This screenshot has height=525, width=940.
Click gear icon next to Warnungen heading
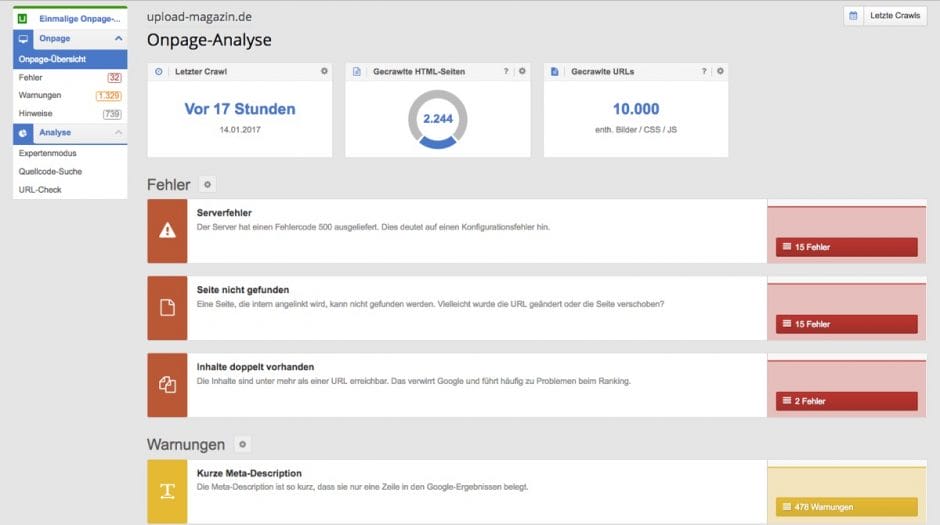[242, 444]
